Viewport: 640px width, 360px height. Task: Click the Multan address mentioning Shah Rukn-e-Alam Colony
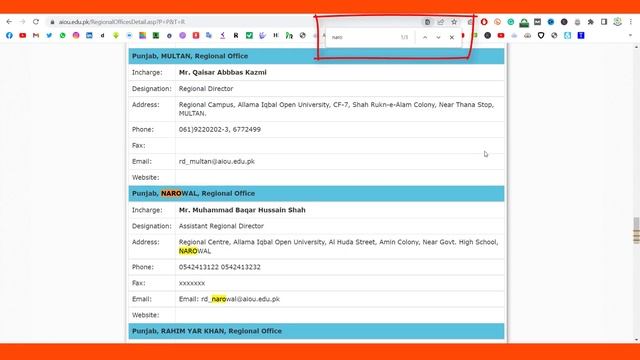pyautogui.click(x=336, y=109)
